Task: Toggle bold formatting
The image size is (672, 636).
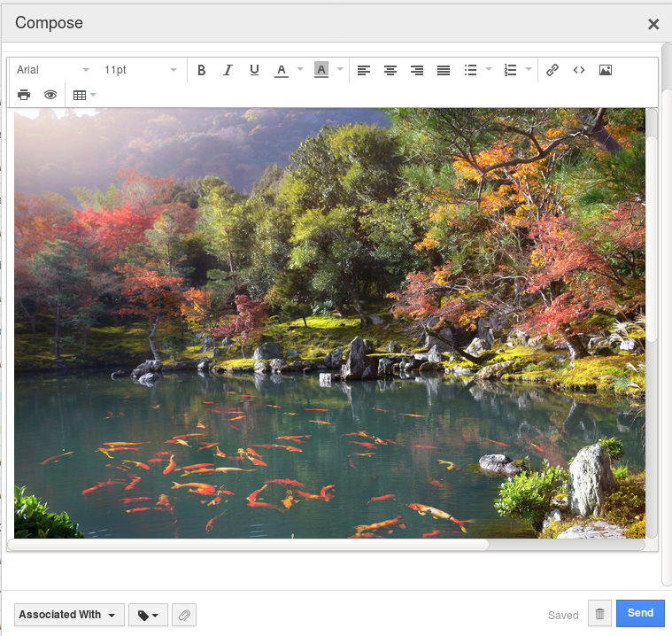Action: point(202,70)
